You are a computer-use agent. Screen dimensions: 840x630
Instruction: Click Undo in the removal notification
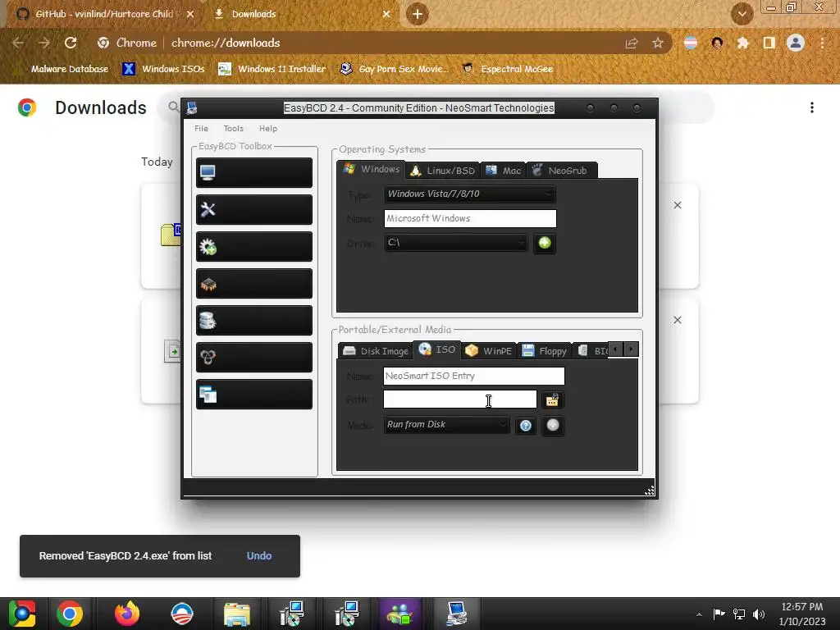coord(259,556)
